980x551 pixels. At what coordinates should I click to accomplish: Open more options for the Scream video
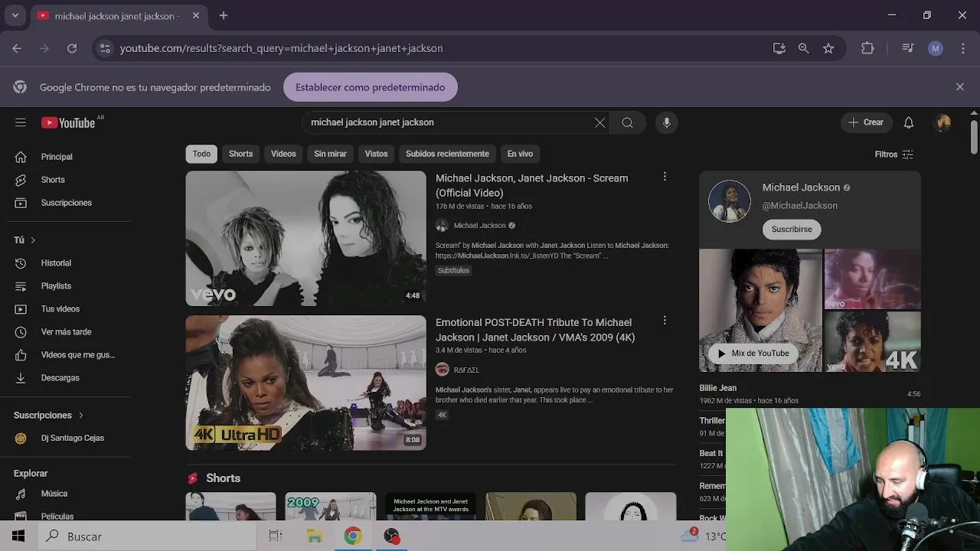click(x=665, y=177)
